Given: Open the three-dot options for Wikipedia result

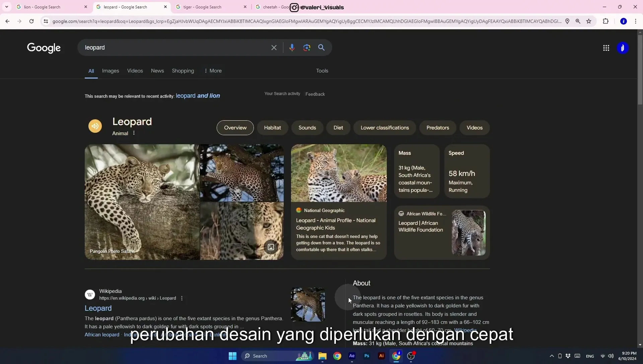Looking at the screenshot, I should [x=182, y=298].
